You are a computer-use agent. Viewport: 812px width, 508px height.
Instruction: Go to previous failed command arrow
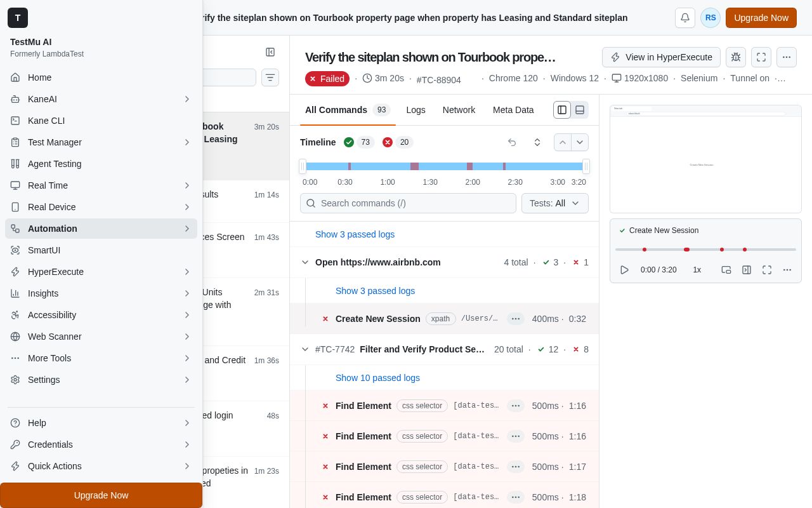click(563, 142)
